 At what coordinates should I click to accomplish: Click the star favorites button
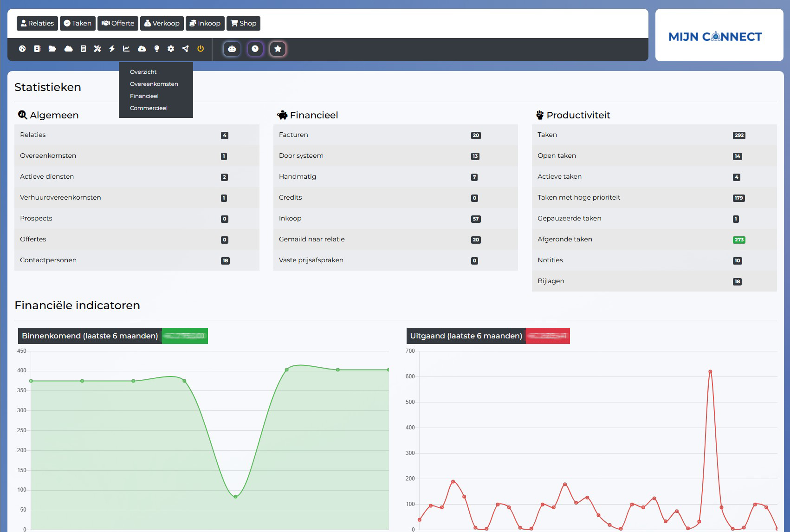point(278,49)
